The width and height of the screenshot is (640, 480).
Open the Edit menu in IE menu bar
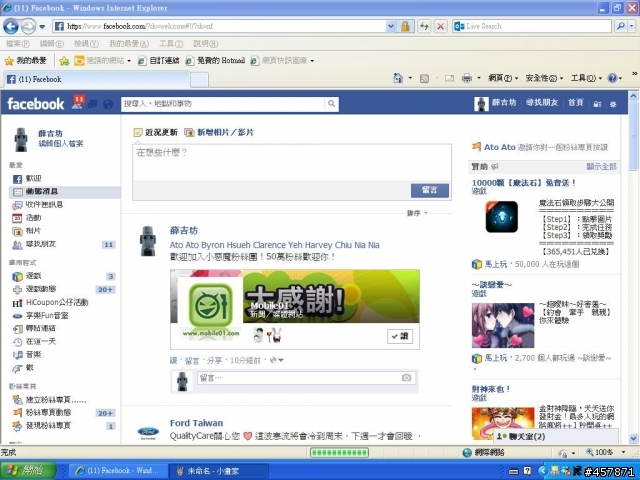click(51, 44)
